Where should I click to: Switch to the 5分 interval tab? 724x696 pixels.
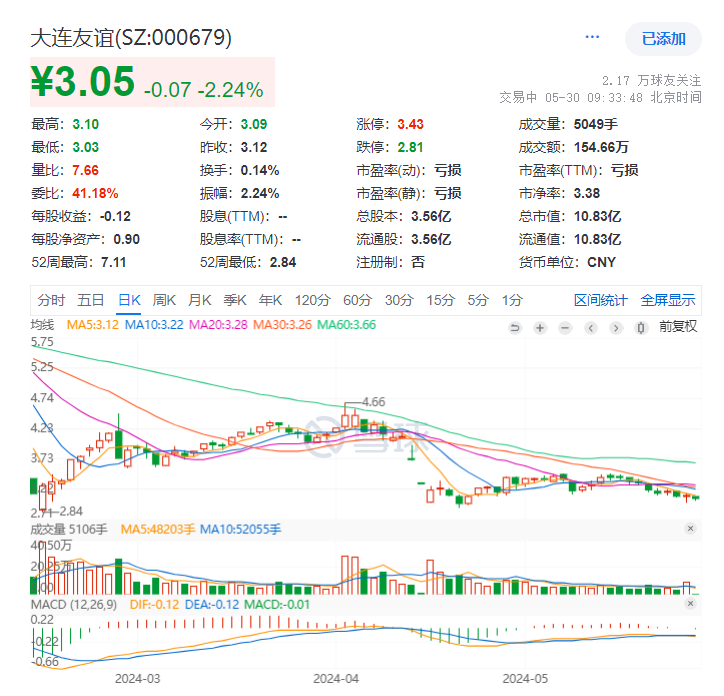tap(478, 300)
